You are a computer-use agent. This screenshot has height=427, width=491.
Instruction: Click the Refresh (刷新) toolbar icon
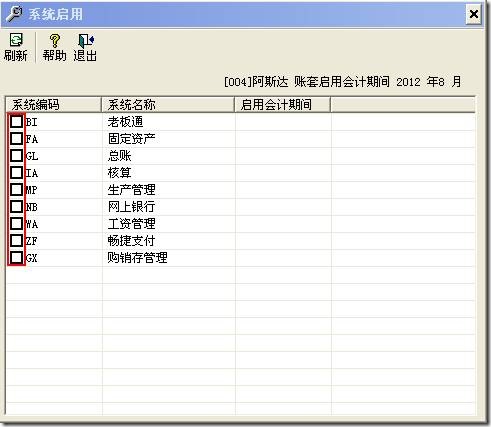[x=16, y=40]
